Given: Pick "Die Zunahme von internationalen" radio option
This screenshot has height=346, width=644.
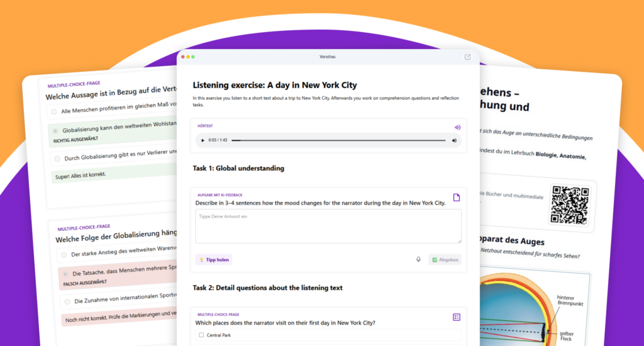Looking at the screenshot, I should click(66, 301).
